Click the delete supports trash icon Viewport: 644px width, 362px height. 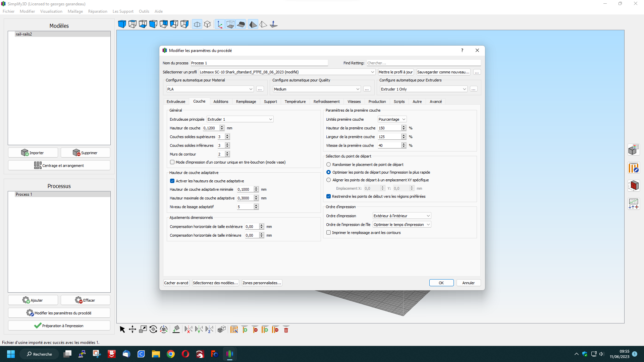pos(286,330)
